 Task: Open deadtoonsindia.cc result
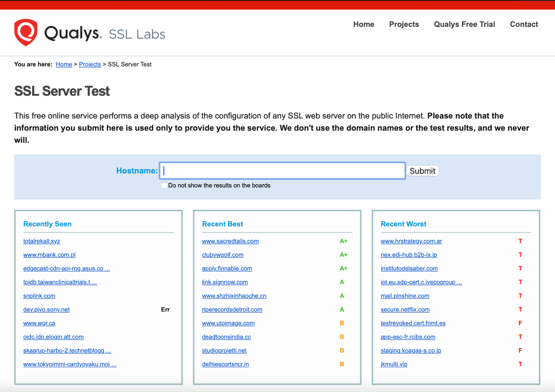[226, 337]
